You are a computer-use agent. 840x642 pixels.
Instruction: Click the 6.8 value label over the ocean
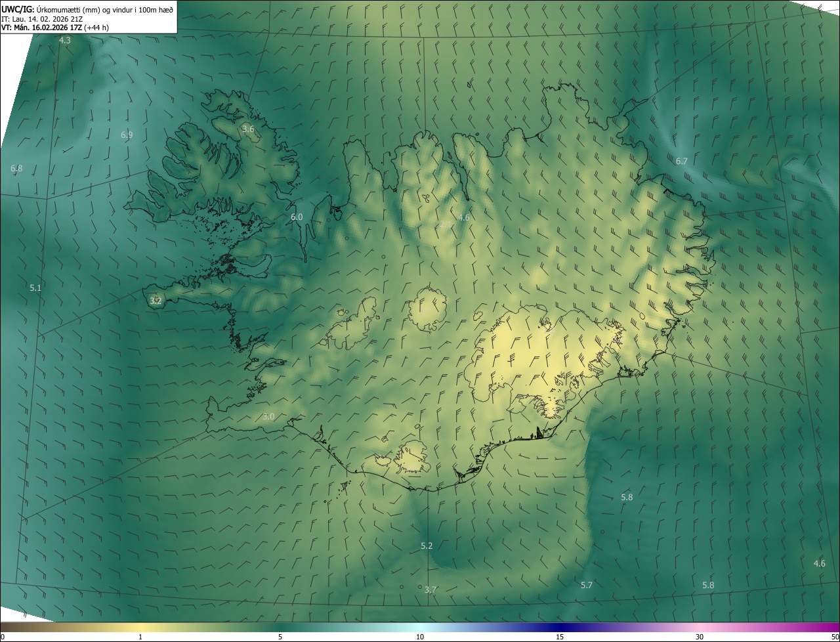tap(16, 169)
